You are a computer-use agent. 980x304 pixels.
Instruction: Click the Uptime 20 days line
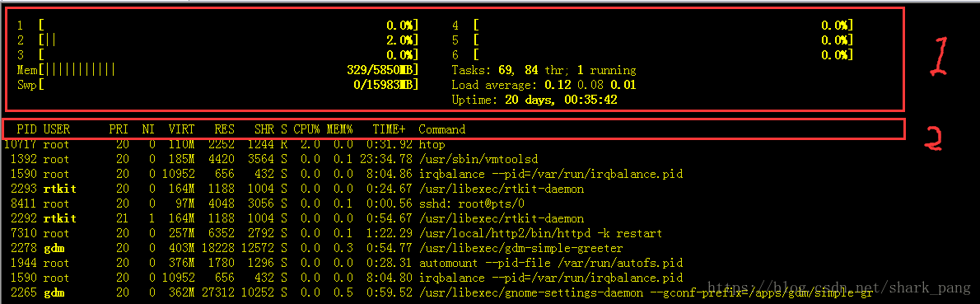[535, 100]
